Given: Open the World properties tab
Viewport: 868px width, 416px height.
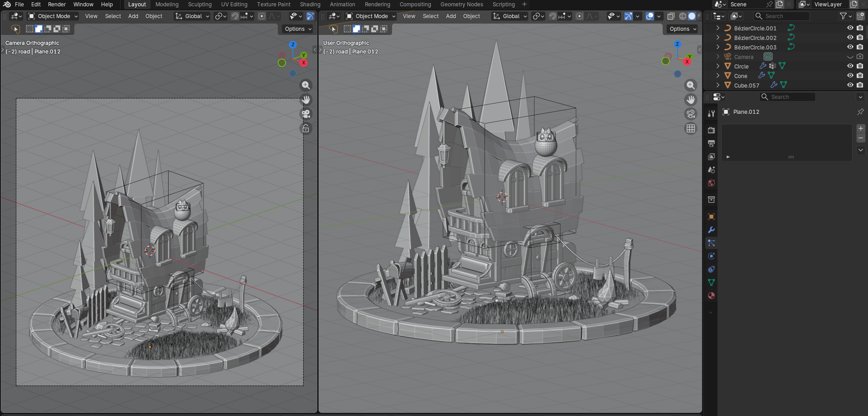Looking at the screenshot, I should 711,183.
